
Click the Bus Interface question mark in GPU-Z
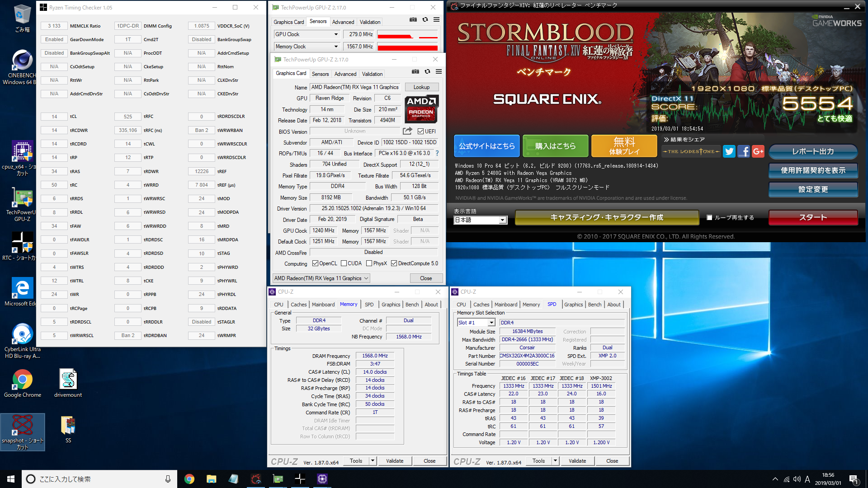point(437,153)
